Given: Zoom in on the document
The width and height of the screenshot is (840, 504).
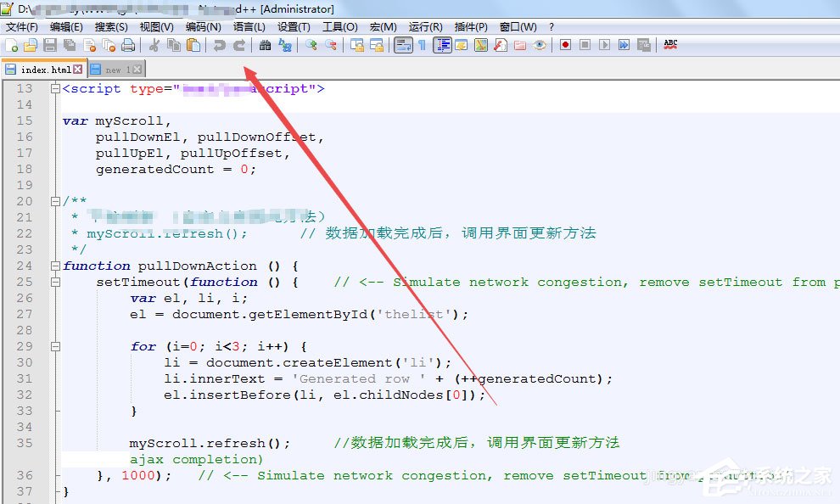Looking at the screenshot, I should (x=311, y=45).
